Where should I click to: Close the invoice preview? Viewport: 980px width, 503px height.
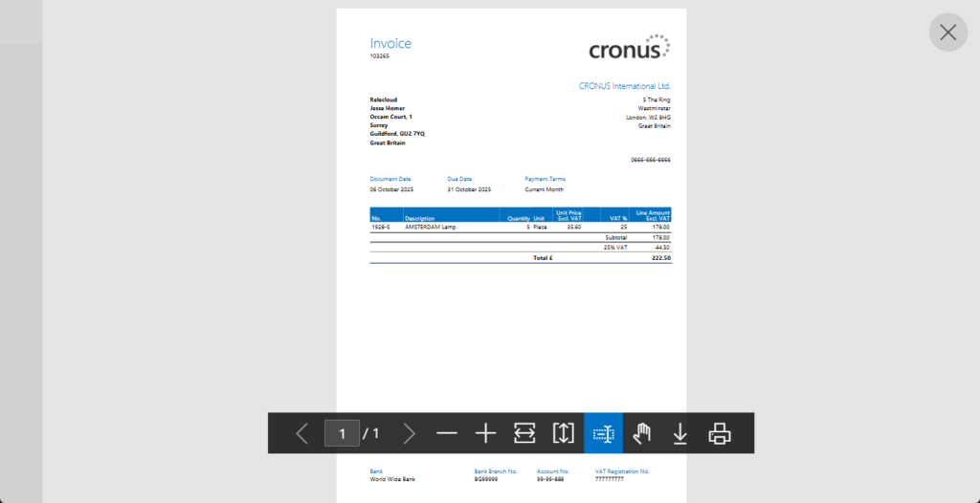point(947,33)
